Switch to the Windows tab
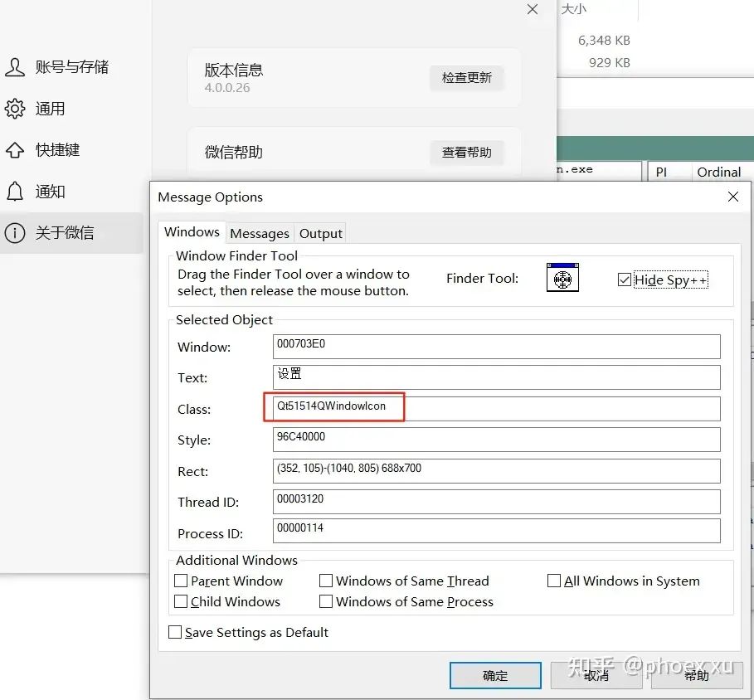This screenshot has width=754, height=700. click(192, 232)
